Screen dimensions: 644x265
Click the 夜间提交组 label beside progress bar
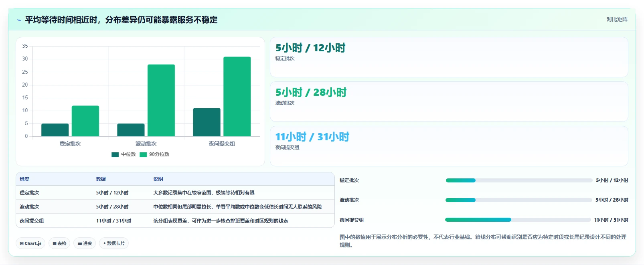click(x=352, y=220)
